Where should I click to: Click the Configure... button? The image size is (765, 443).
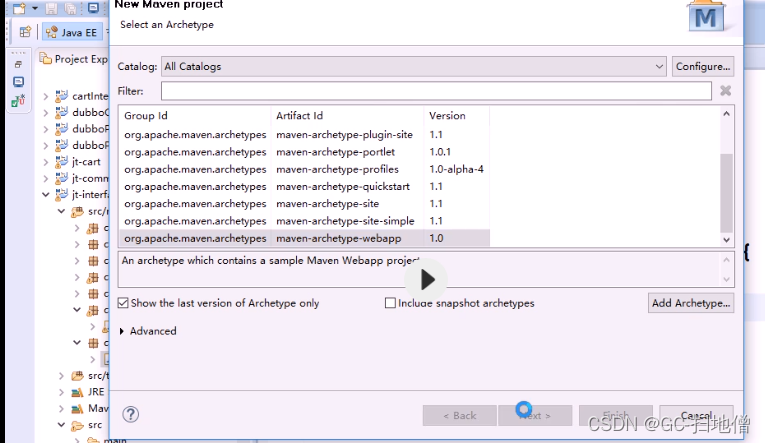(x=703, y=66)
